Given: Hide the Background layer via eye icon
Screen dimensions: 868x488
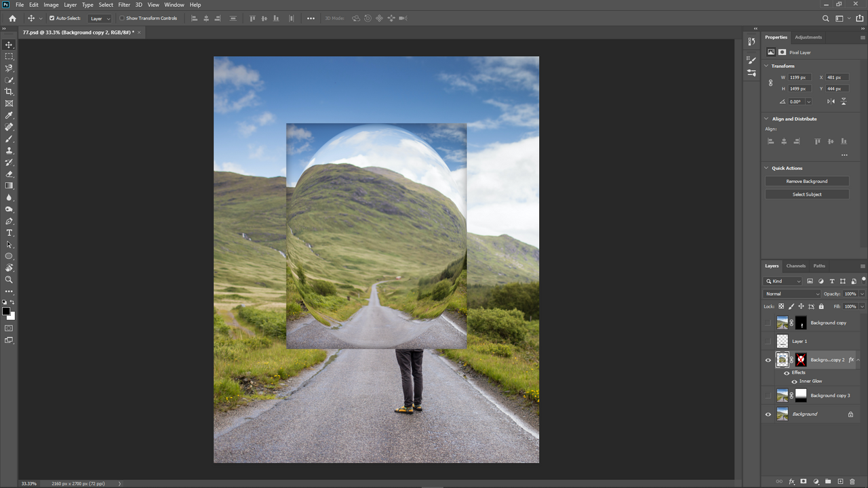Looking at the screenshot, I should pos(768,414).
